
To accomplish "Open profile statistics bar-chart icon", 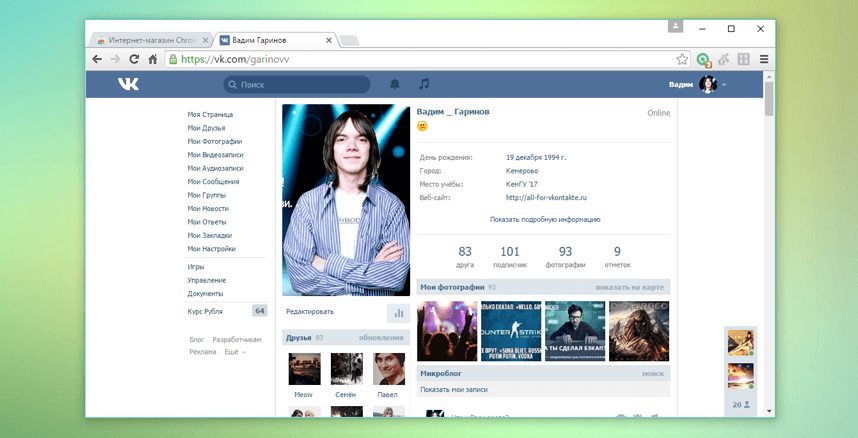I will click(398, 313).
